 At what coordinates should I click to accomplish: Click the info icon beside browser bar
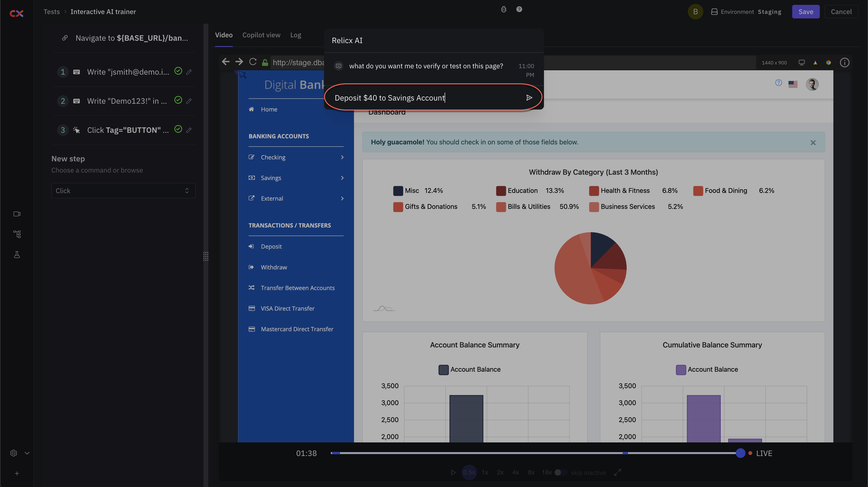(x=845, y=63)
